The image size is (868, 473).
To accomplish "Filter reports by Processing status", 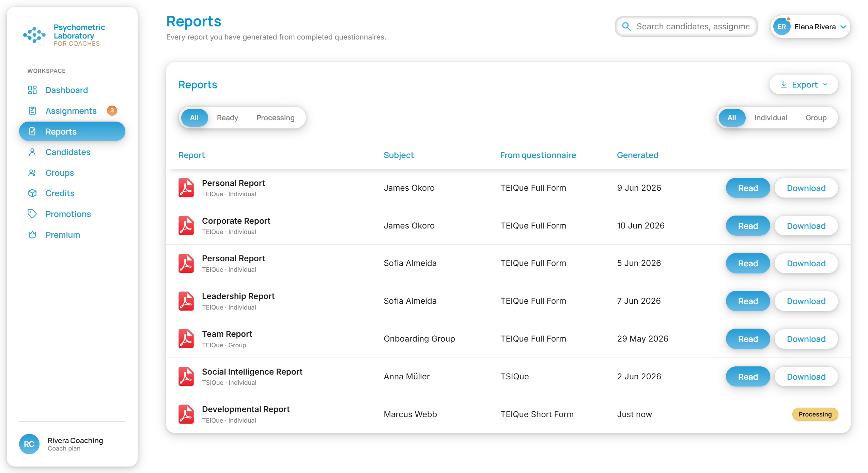I will tap(275, 118).
